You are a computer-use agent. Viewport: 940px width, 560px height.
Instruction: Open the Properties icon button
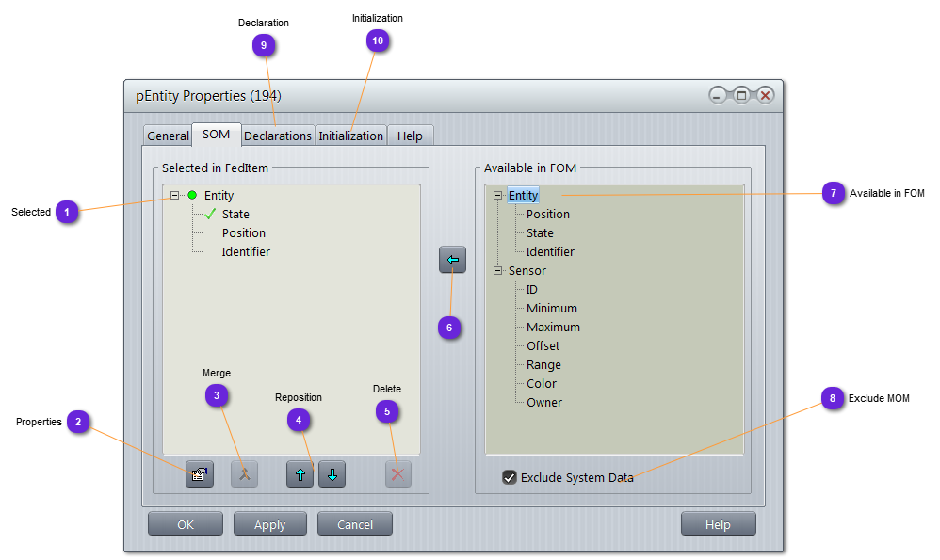pos(199,474)
